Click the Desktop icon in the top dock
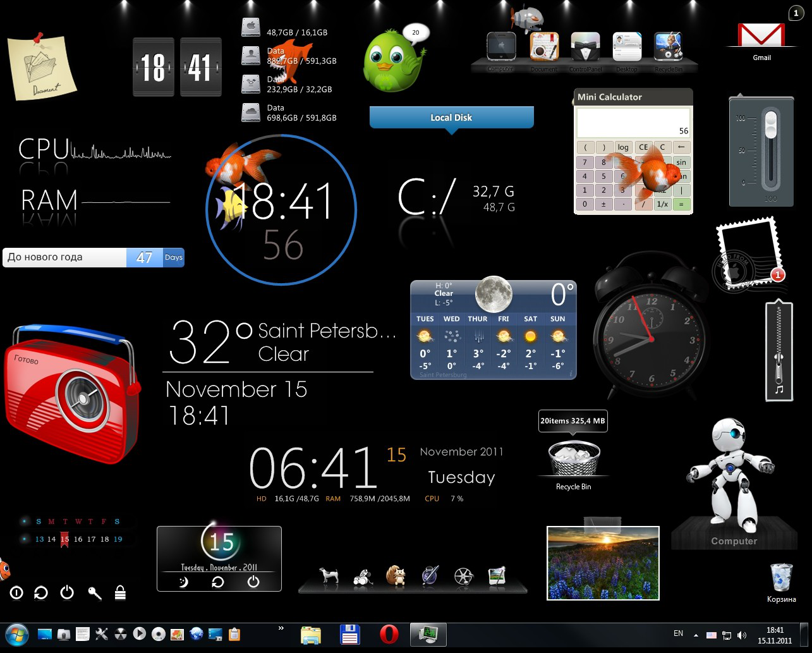 tap(627, 46)
